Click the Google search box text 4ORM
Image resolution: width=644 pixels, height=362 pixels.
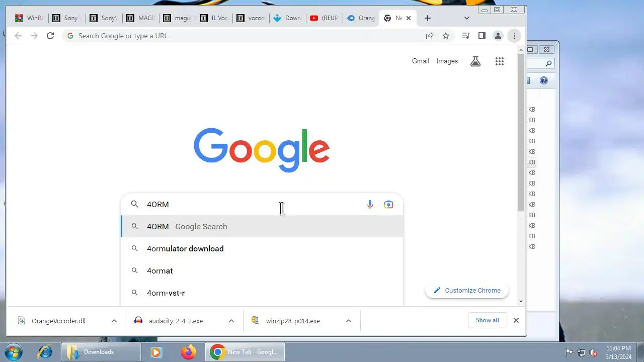158,204
